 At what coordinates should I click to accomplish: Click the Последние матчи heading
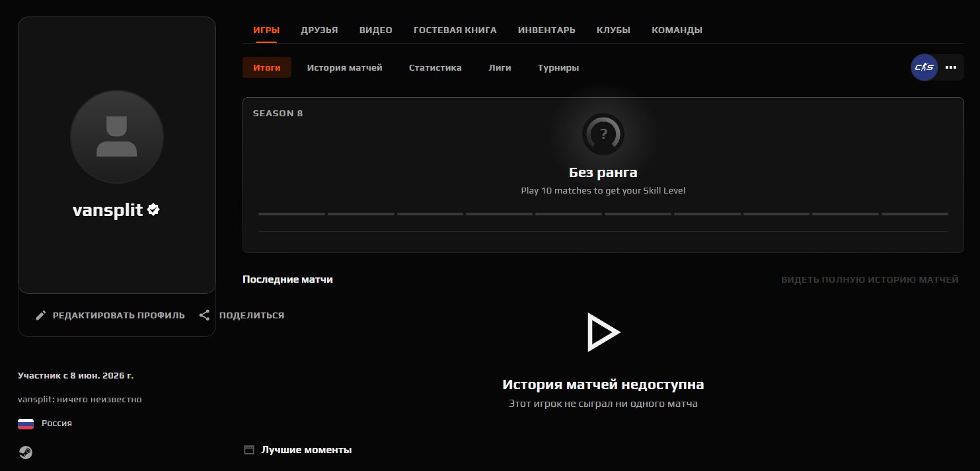tap(287, 279)
